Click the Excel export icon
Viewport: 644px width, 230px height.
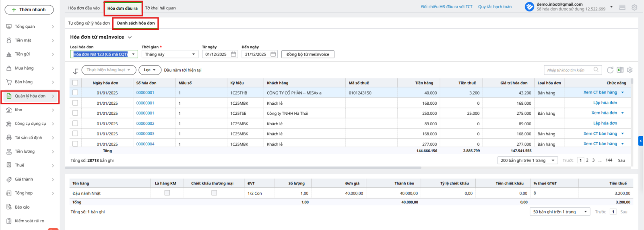coord(620,70)
